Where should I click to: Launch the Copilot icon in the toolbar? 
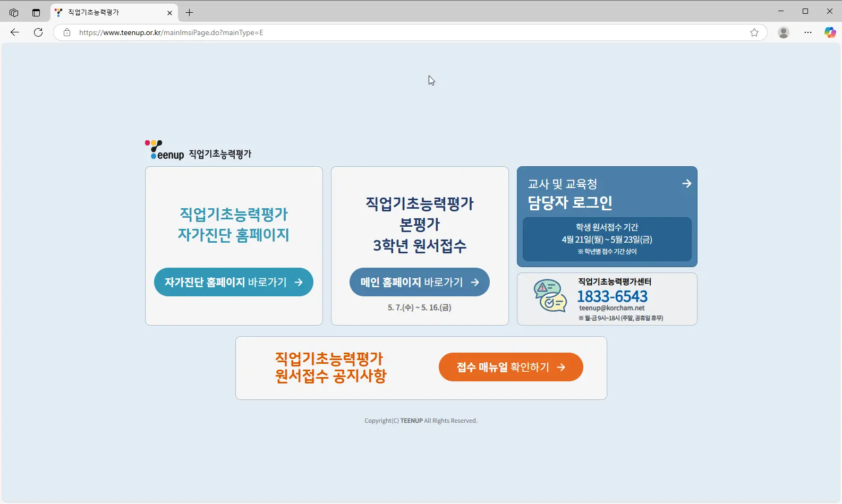click(x=830, y=32)
